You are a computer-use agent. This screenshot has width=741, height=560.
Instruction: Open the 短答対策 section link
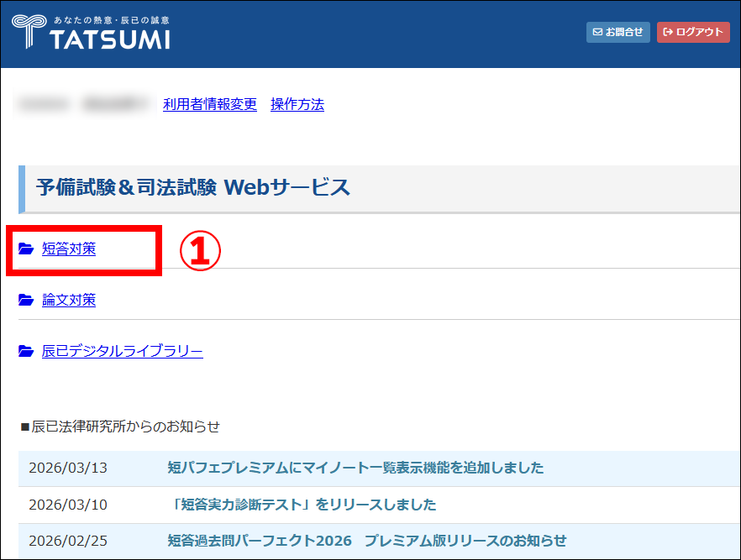pos(69,249)
